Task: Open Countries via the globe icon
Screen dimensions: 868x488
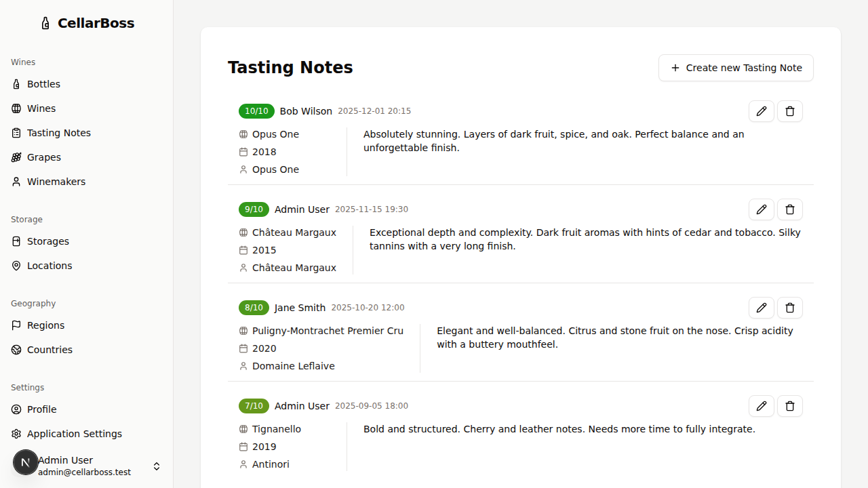Action: pyautogui.click(x=16, y=350)
